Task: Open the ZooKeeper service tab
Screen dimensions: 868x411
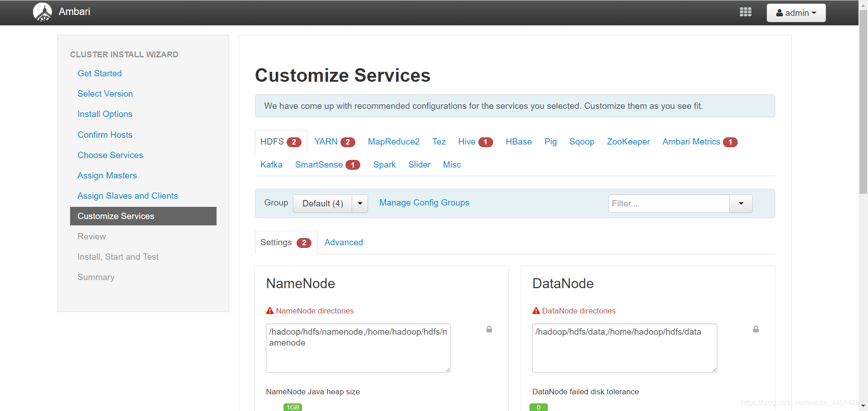Action: click(628, 142)
